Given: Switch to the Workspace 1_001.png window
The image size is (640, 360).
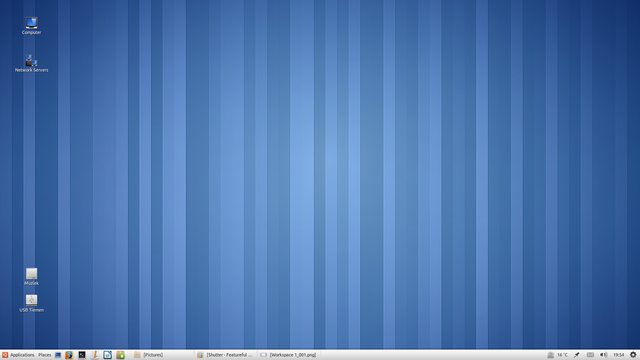Looking at the screenshot, I should [289, 355].
